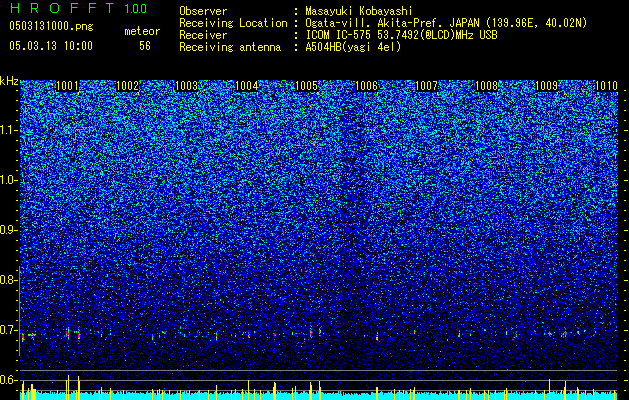Image resolution: width=629 pixels, height=400 pixels.
Task: Click the date stamp 05.03.13 10:00
Action: point(51,46)
